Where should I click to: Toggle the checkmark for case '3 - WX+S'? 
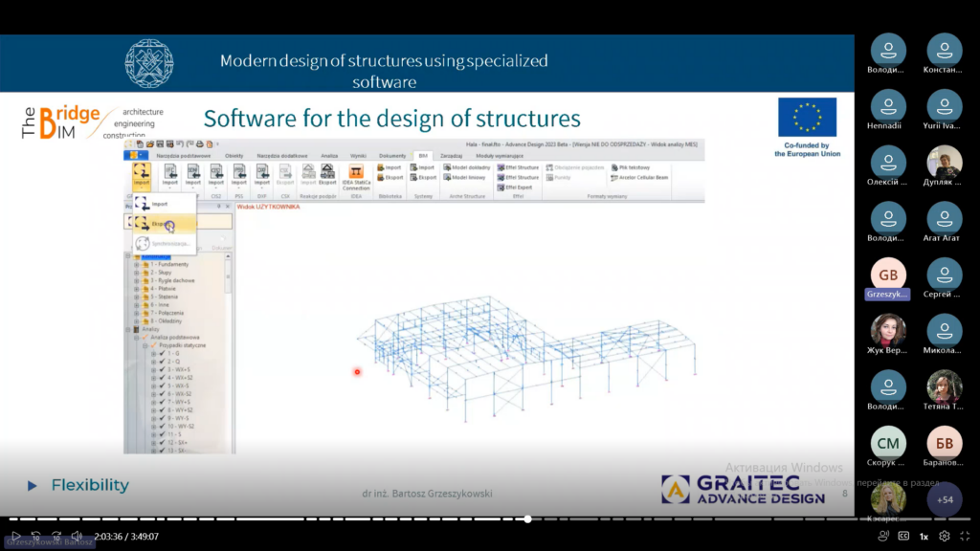pyautogui.click(x=163, y=369)
